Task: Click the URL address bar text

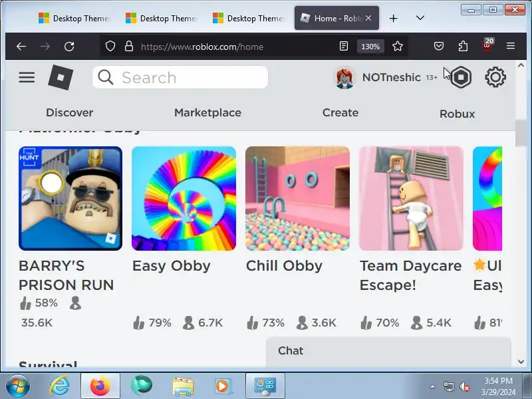Action: [x=202, y=47]
